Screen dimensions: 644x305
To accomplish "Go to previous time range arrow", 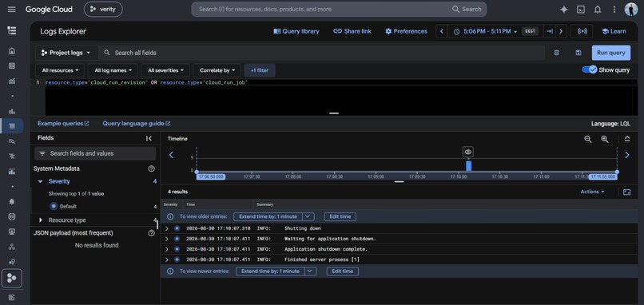I will [442, 31].
